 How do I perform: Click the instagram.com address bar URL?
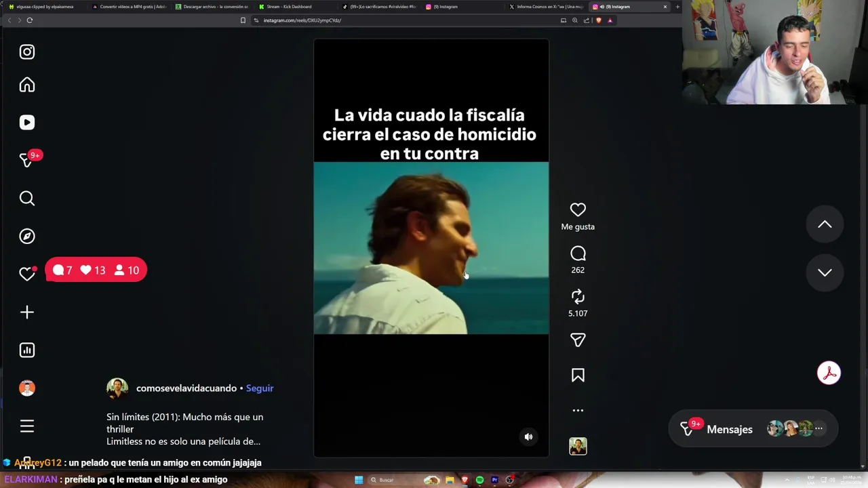click(302, 20)
